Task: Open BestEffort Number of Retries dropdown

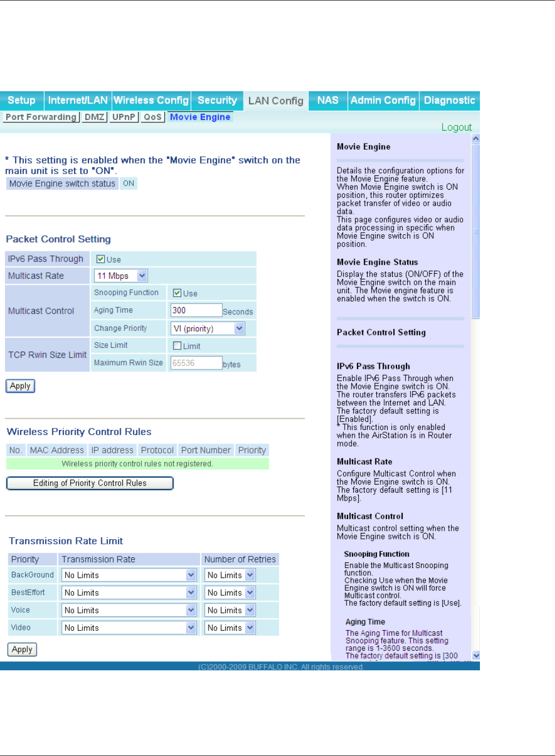Action: point(230,593)
